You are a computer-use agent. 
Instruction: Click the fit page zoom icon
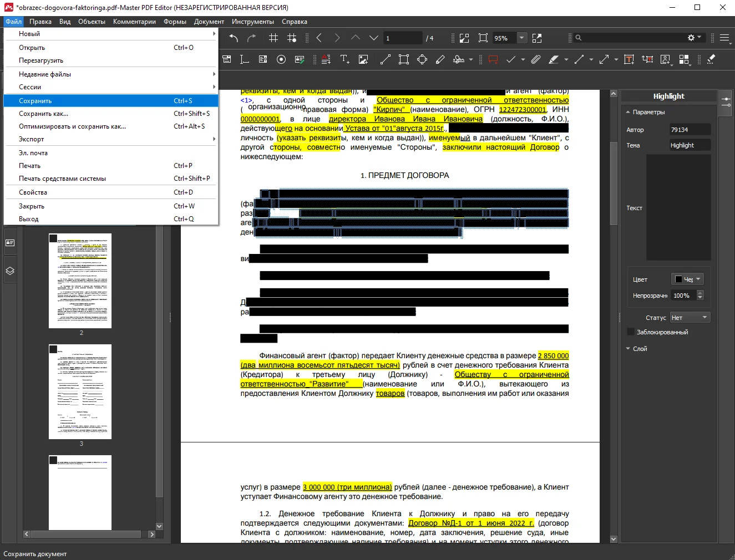(x=483, y=38)
